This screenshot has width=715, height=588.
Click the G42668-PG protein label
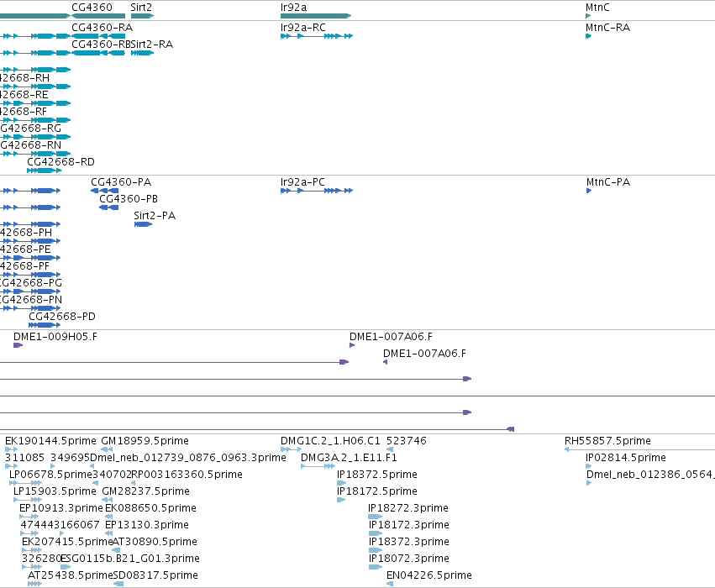point(31,282)
